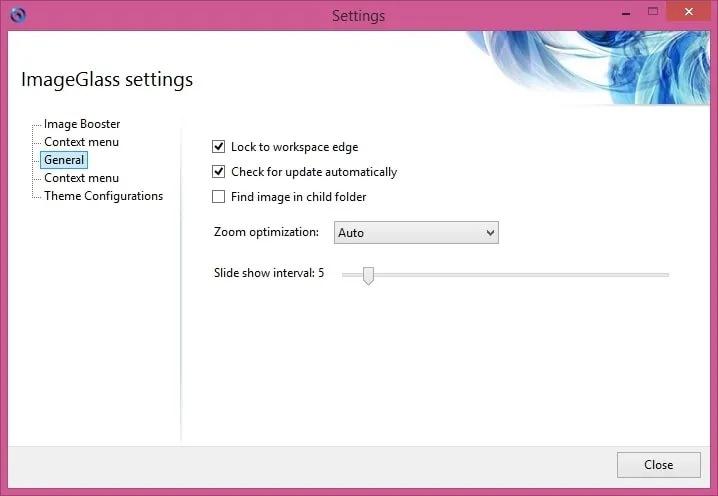
Task: Open the Zoom optimization dropdown
Action: point(416,233)
